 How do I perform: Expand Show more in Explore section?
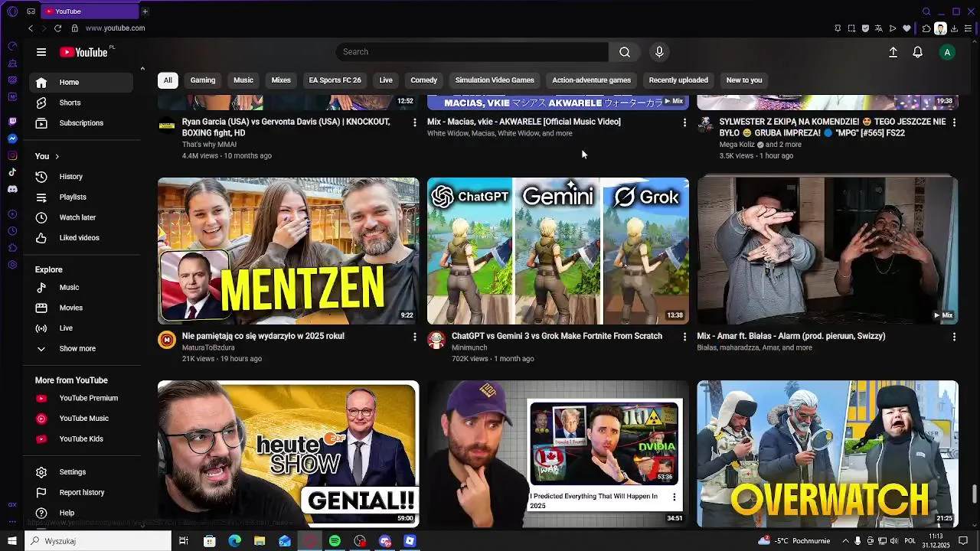click(77, 348)
